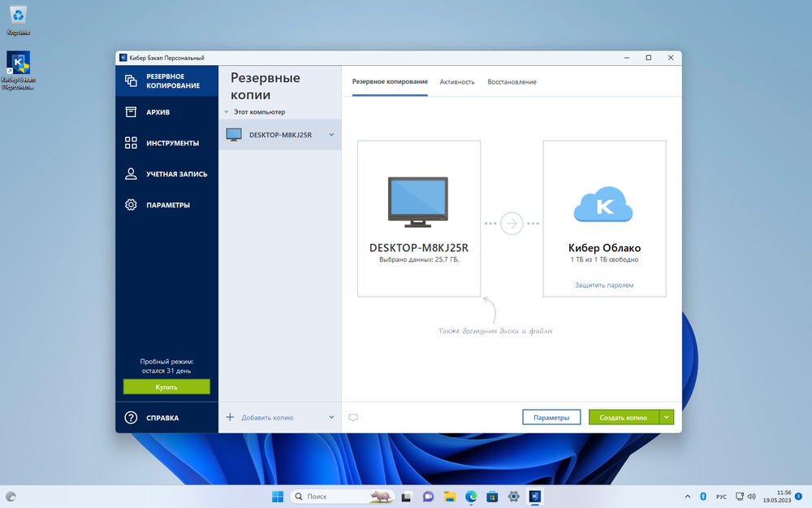Screen dimensions: 812x508
Task: Click the large computer source image
Action: click(x=418, y=202)
